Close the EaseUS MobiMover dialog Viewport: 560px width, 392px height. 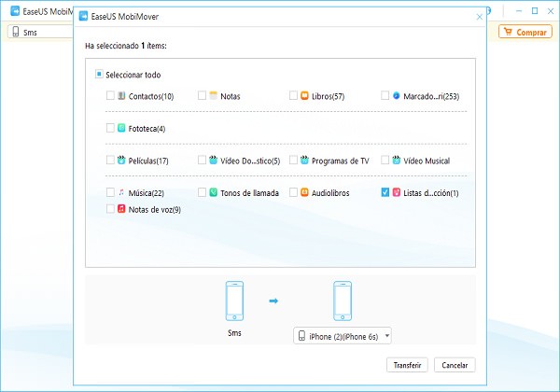pos(480,17)
